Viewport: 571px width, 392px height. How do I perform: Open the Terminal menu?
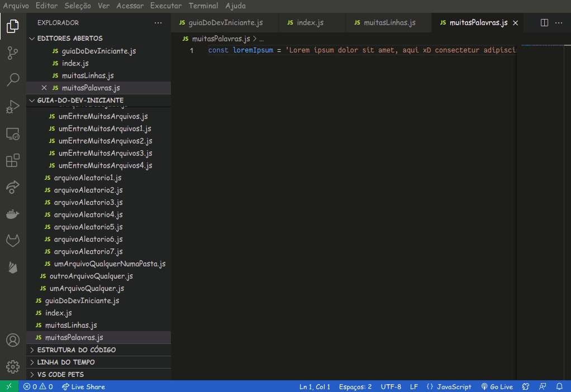click(203, 6)
